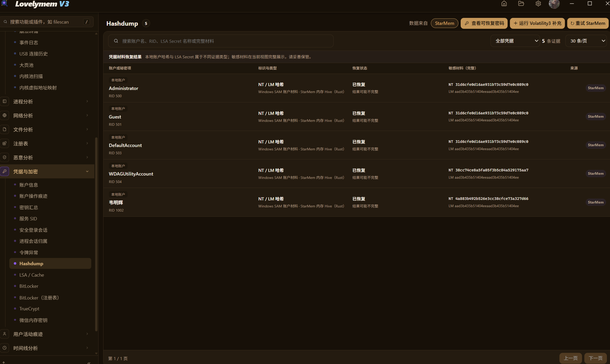
Task: Click the 进程分析 sidebar icon
Action: [x=5, y=101]
